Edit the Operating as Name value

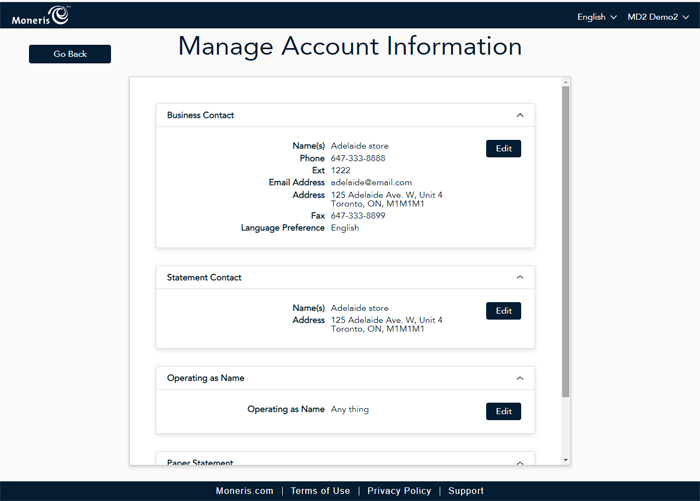pos(504,411)
